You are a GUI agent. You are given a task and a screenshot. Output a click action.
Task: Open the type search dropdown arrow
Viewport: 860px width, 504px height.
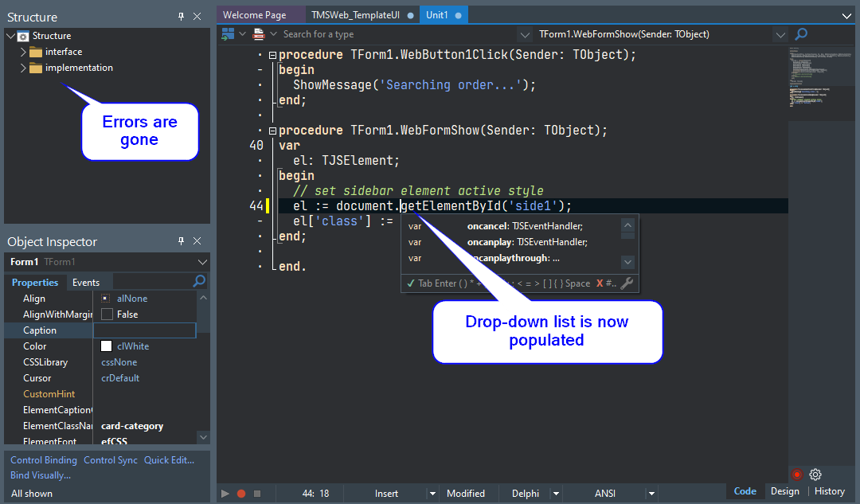525,34
